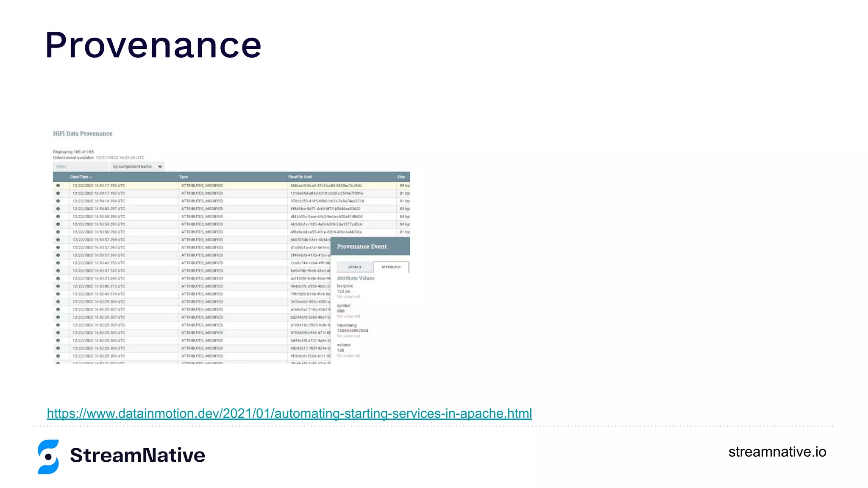Click the FlowFile Uuid column header
This screenshot has height=488, width=868.
click(300, 177)
